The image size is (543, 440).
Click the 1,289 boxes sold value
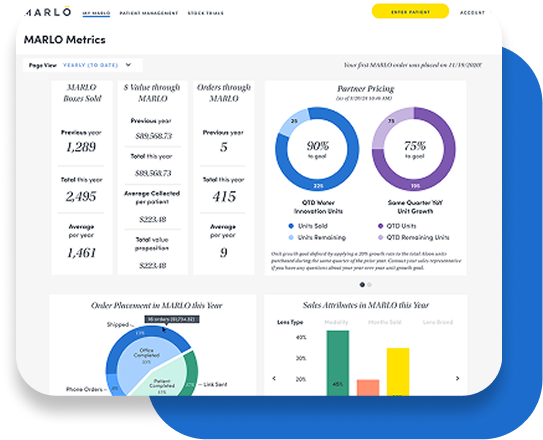pos(81,147)
